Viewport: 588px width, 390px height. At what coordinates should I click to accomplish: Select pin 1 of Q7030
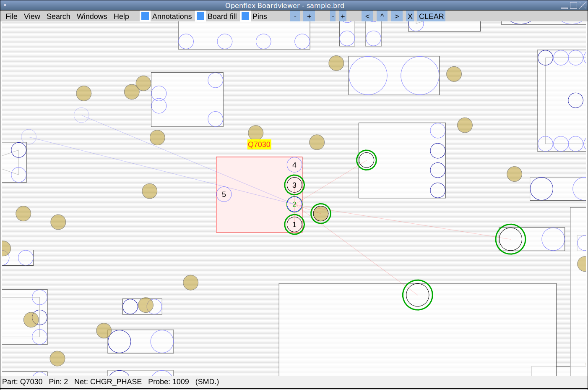click(294, 225)
